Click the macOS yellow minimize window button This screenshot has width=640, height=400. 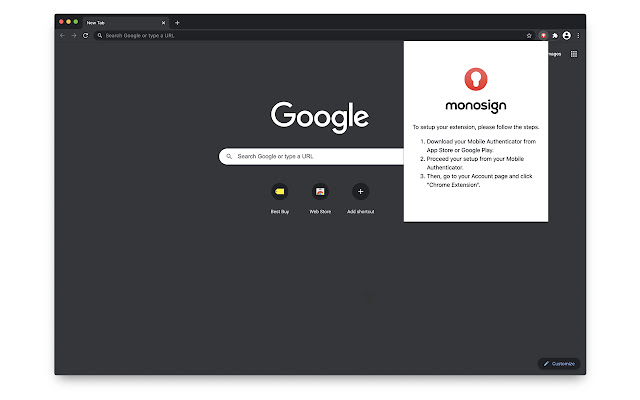point(69,22)
